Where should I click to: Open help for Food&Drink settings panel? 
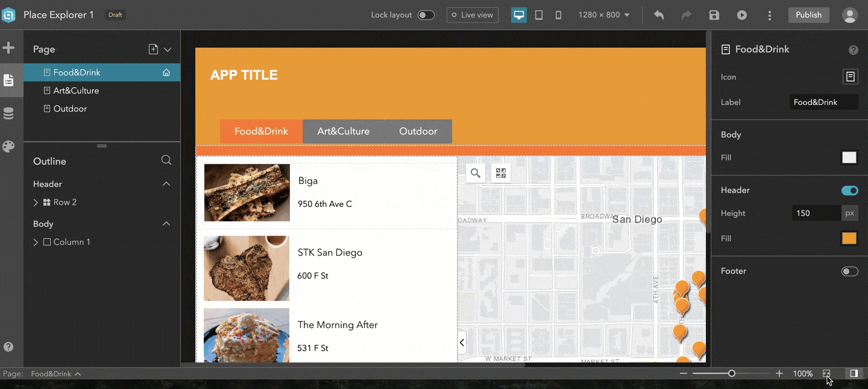pyautogui.click(x=854, y=50)
